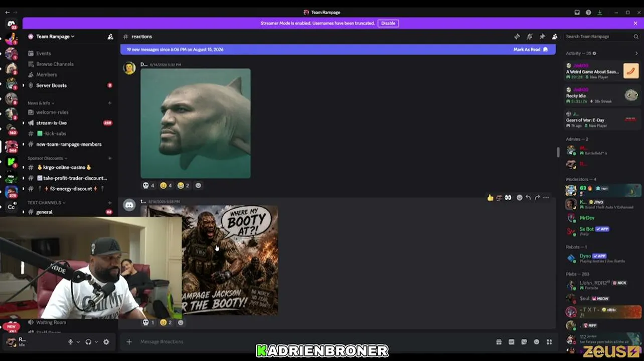644x361 pixels.
Task: Toggle skull reaction with count 1
Action: (x=148, y=322)
